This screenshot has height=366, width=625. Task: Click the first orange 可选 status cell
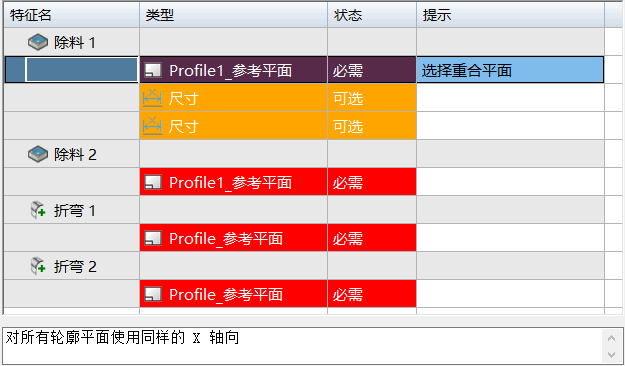(x=372, y=98)
